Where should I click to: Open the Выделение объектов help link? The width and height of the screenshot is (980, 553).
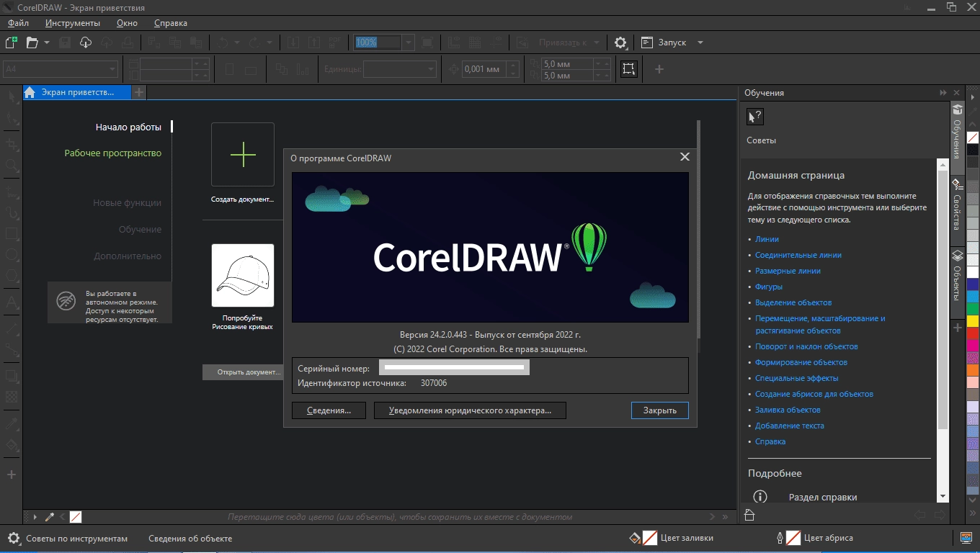793,302
